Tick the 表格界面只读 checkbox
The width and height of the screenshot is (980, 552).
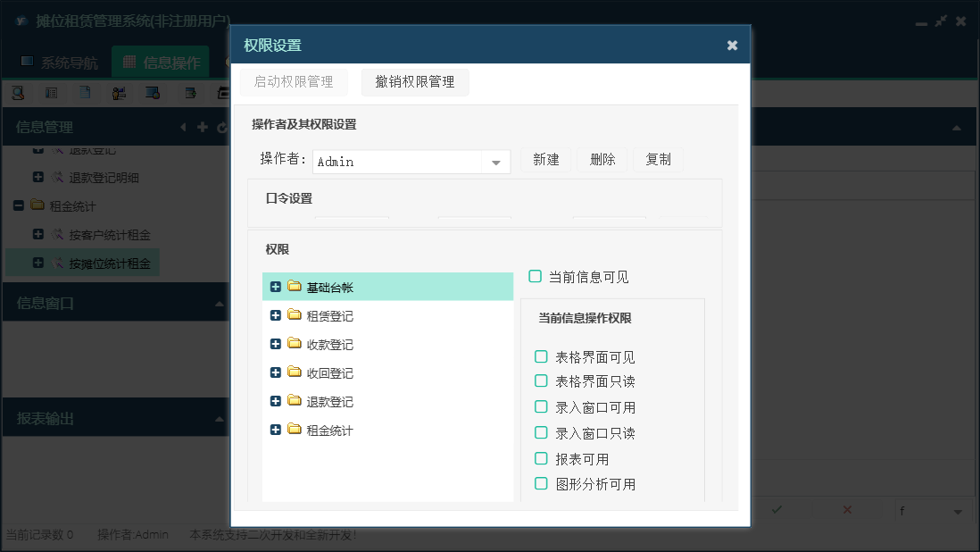tap(541, 381)
